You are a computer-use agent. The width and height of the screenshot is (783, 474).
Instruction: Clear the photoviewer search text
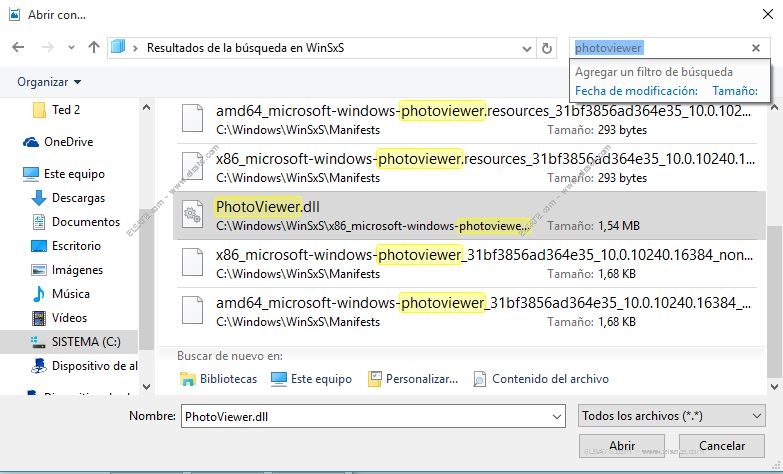pos(756,48)
